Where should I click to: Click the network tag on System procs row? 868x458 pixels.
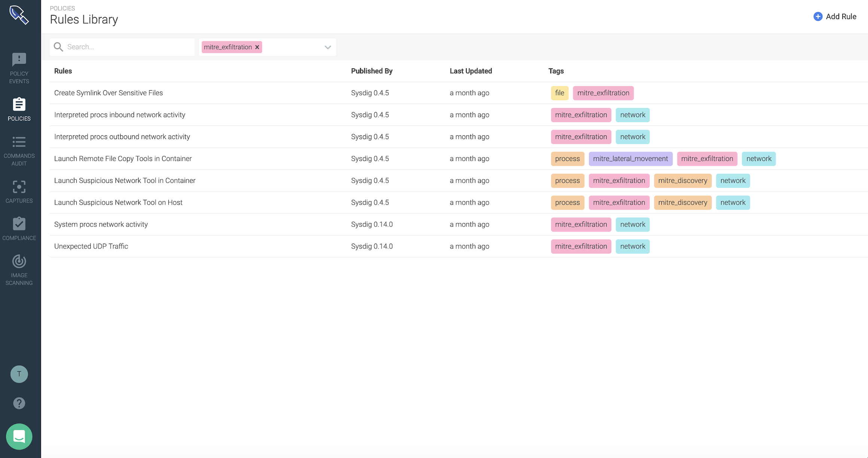click(x=632, y=224)
